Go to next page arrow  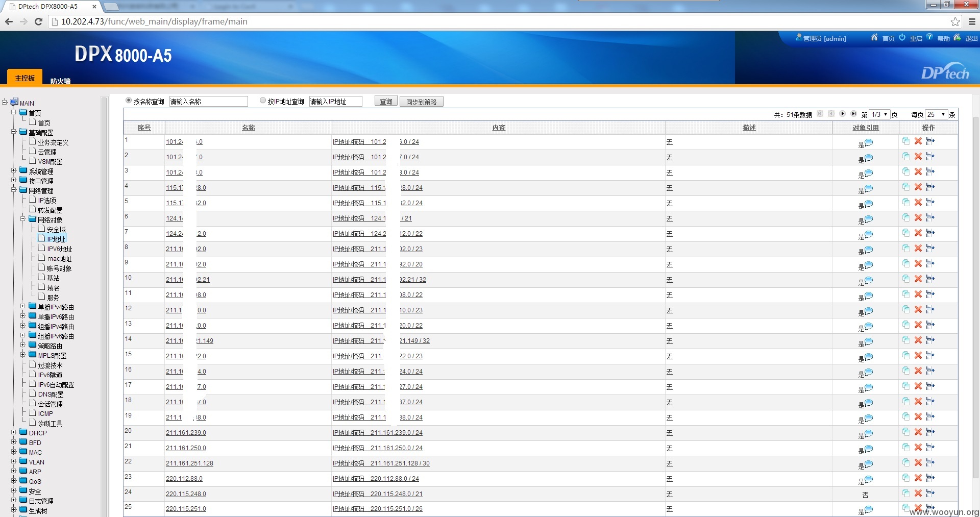coord(843,114)
